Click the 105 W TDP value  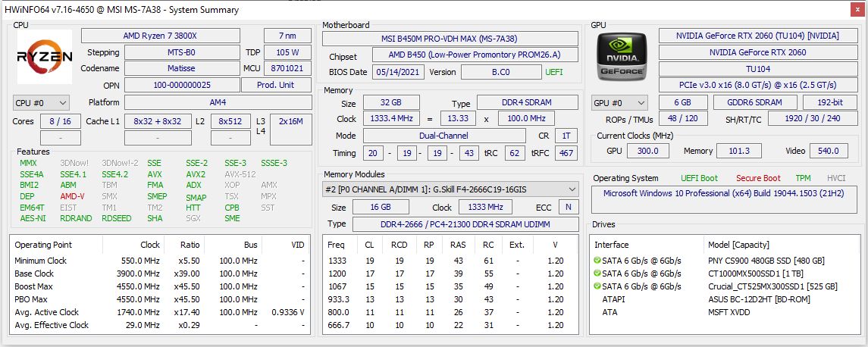coord(287,52)
